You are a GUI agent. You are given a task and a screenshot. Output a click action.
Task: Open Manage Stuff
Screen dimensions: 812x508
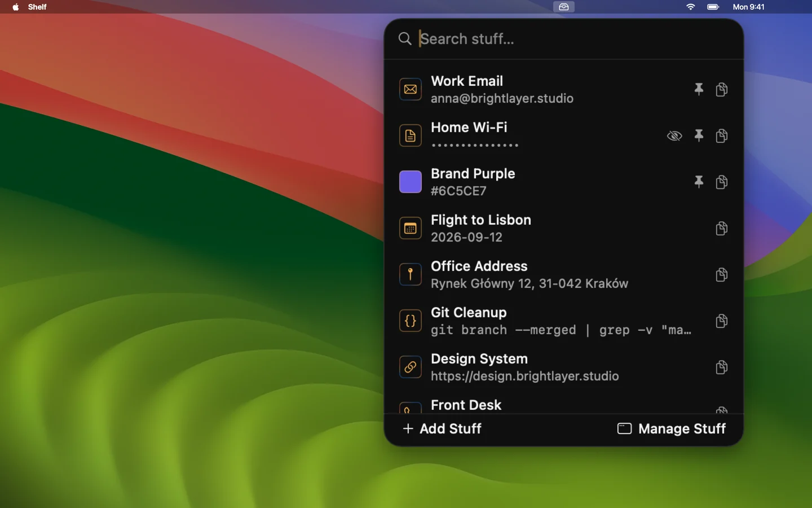671,429
